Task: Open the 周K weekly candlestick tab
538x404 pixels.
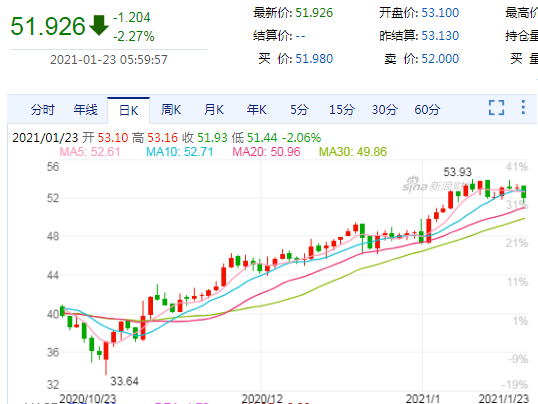Action: 171,110
